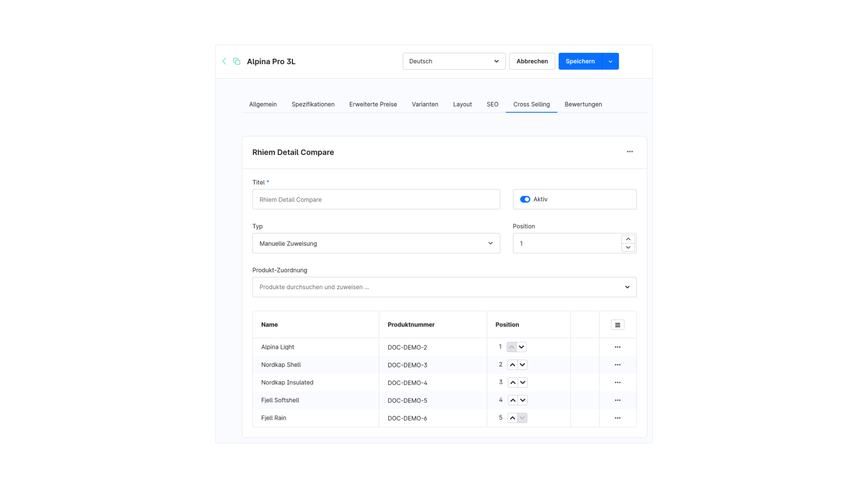This screenshot has width=868, height=488.
Task: Open the Varianten tab
Action: click(425, 104)
